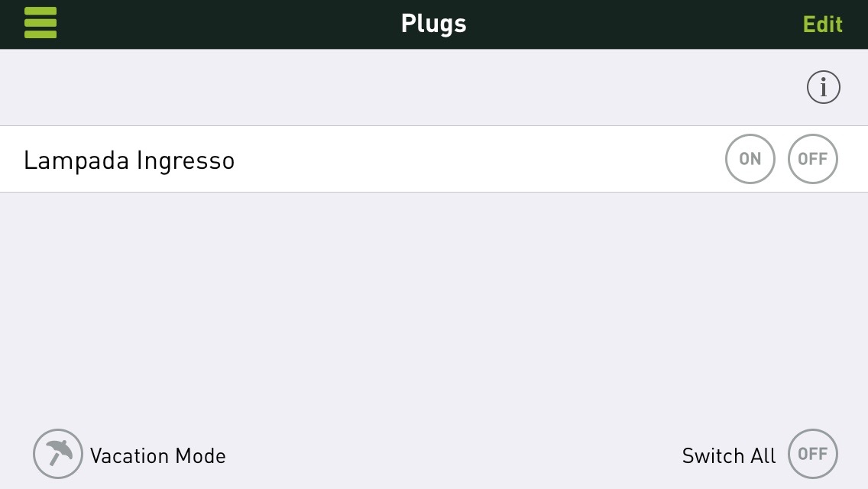Select the Vacation Mode label
Screen dimensions: 868x489
click(x=157, y=456)
